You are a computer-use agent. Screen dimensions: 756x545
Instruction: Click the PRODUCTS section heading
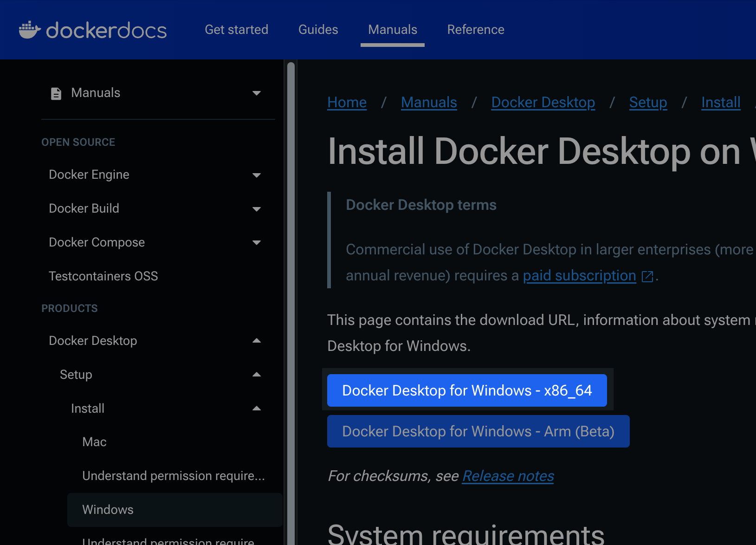70,308
